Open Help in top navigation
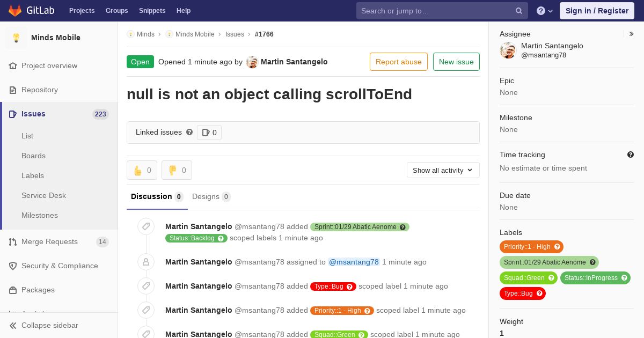This screenshot has width=644, height=338. [x=184, y=11]
